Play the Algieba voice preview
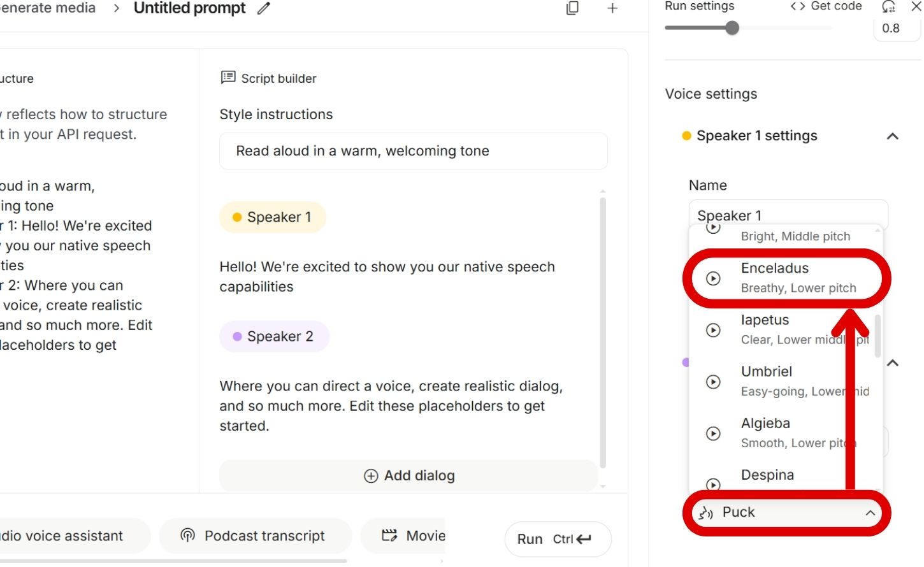The width and height of the screenshot is (924, 567). point(713,434)
